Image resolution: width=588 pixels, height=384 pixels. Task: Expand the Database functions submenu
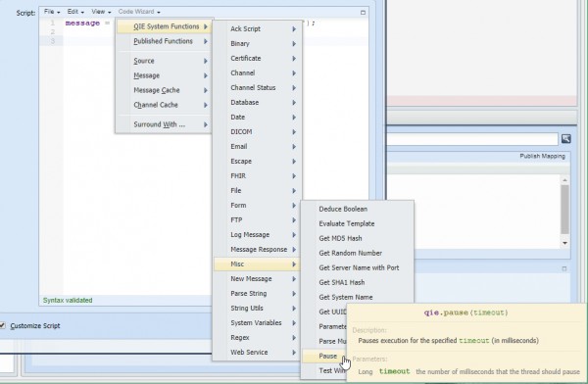click(x=257, y=103)
